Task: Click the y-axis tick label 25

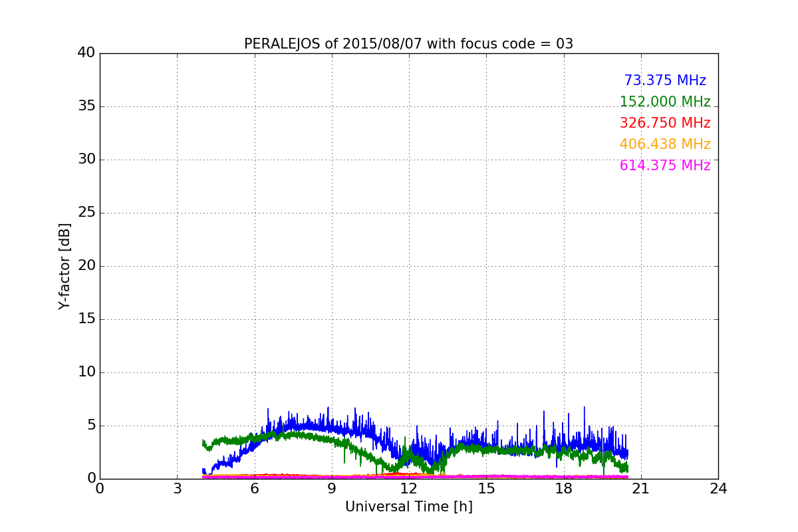Action: [86, 213]
